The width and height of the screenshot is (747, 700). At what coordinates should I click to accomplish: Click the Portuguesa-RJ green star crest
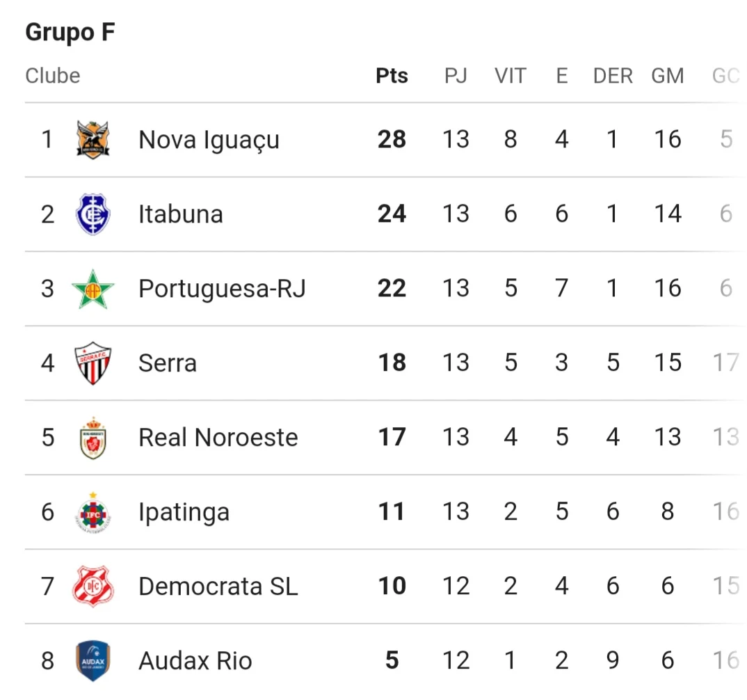pos(93,289)
